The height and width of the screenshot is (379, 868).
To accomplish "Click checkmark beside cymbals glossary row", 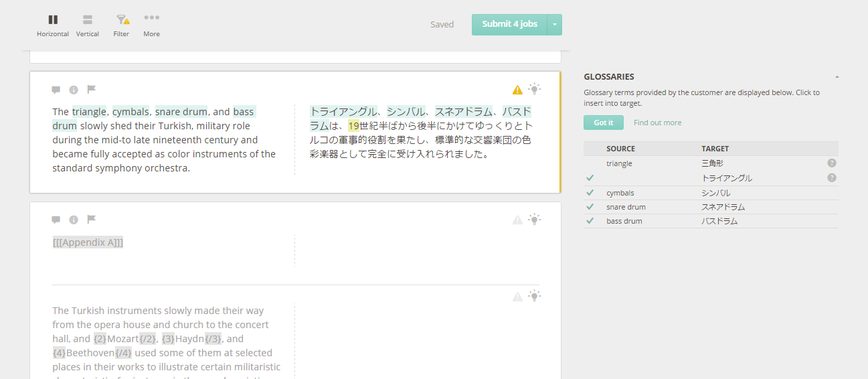I will pyautogui.click(x=590, y=193).
